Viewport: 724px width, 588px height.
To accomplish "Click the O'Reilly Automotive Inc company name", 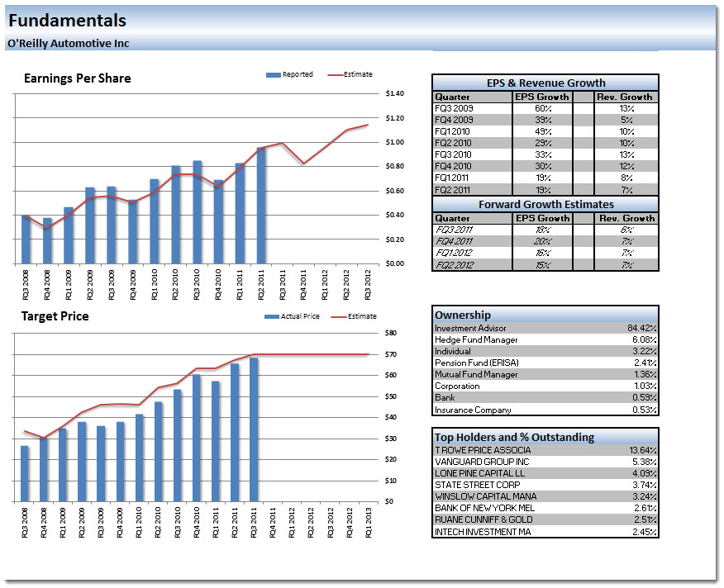I will (x=69, y=44).
